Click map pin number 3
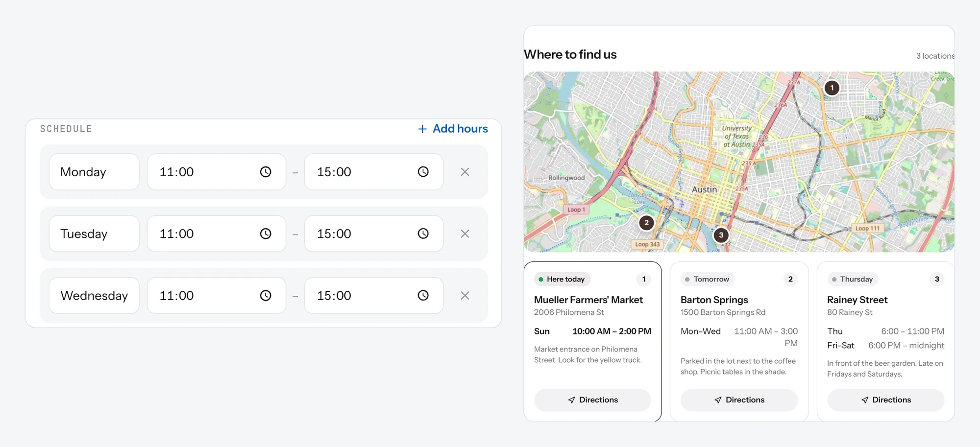 (x=721, y=235)
